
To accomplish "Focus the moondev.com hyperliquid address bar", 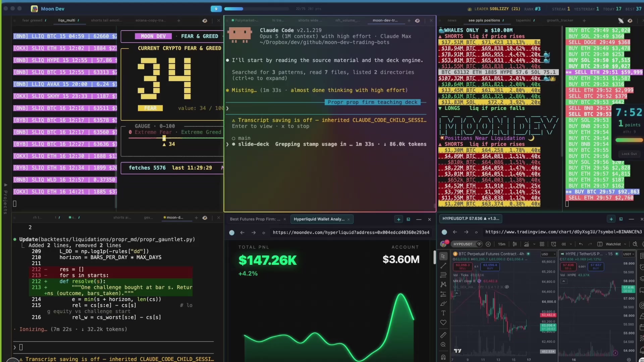I will click(351, 232).
